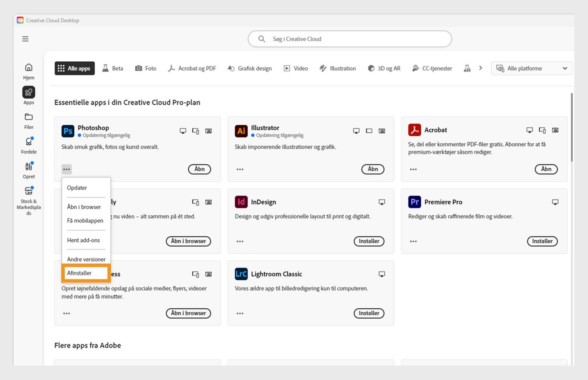Click Installer on the Premiere Pro card

click(x=542, y=241)
